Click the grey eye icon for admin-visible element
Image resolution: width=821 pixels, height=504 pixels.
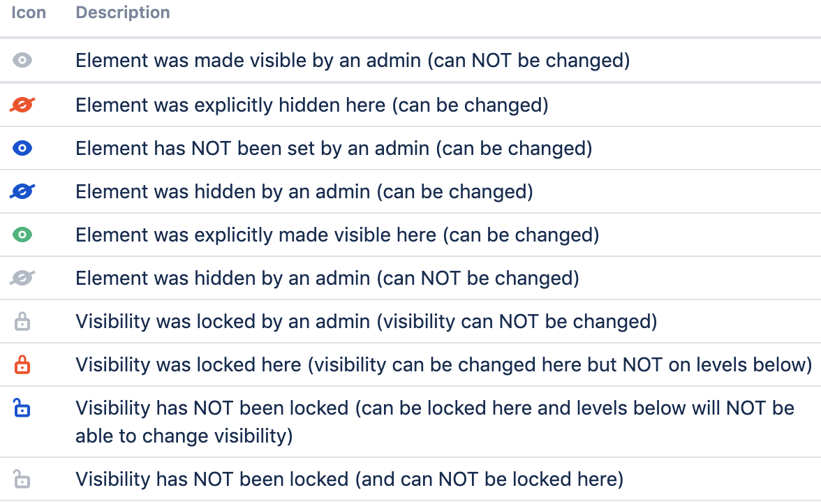click(22, 61)
